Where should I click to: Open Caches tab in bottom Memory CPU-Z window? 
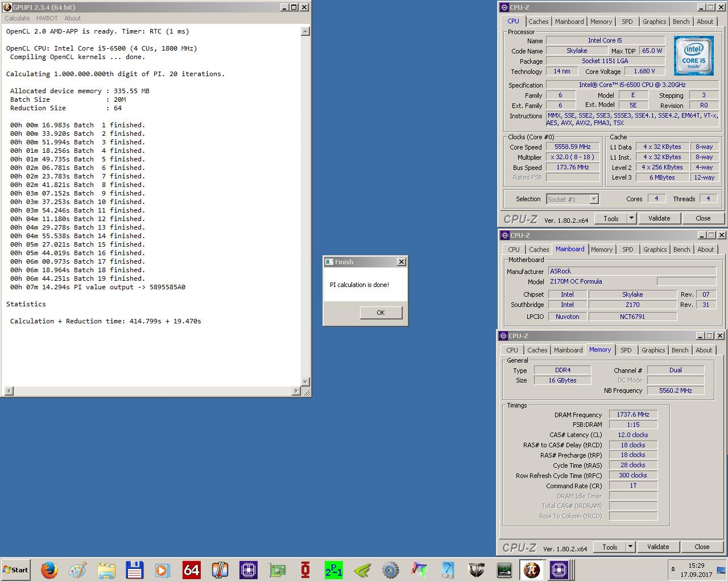click(537, 350)
